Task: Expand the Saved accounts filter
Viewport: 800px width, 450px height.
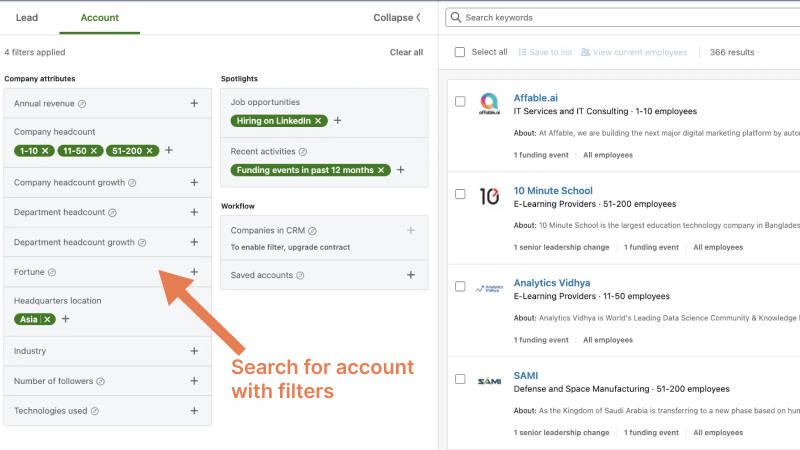Action: [411, 274]
